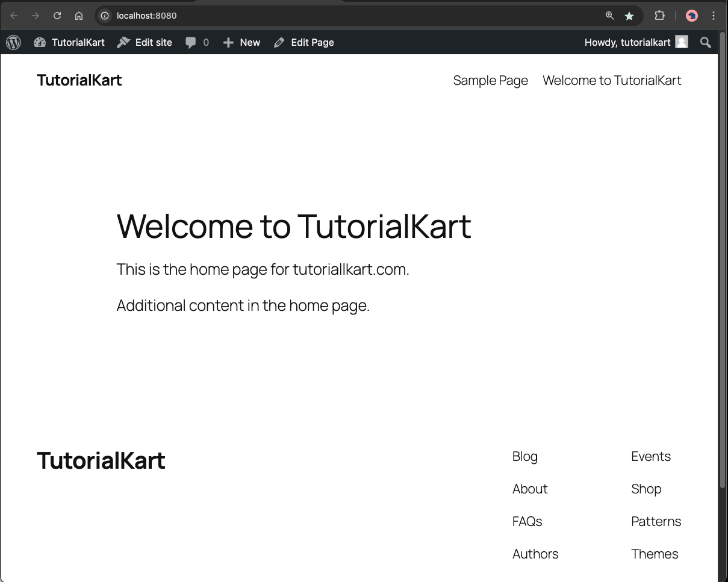The width and height of the screenshot is (728, 582).
Task: Toggle the bookmark star for this page
Action: point(629,16)
